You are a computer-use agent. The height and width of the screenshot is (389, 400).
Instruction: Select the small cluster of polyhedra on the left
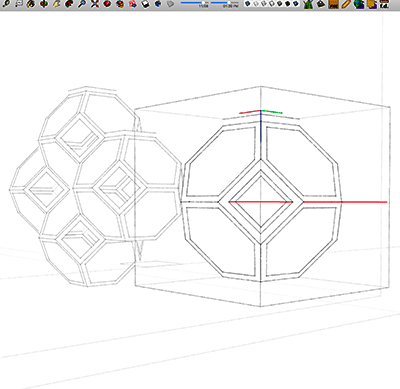(95, 187)
